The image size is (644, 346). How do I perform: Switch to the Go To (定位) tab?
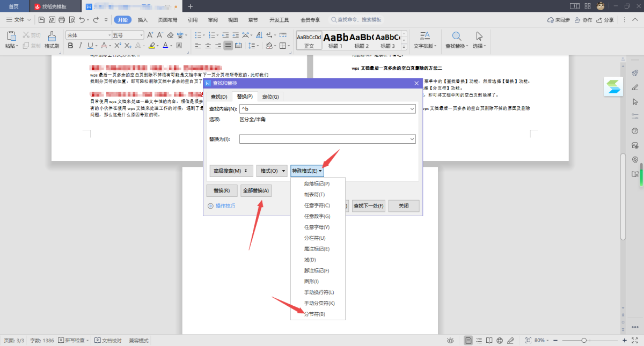[270, 97]
